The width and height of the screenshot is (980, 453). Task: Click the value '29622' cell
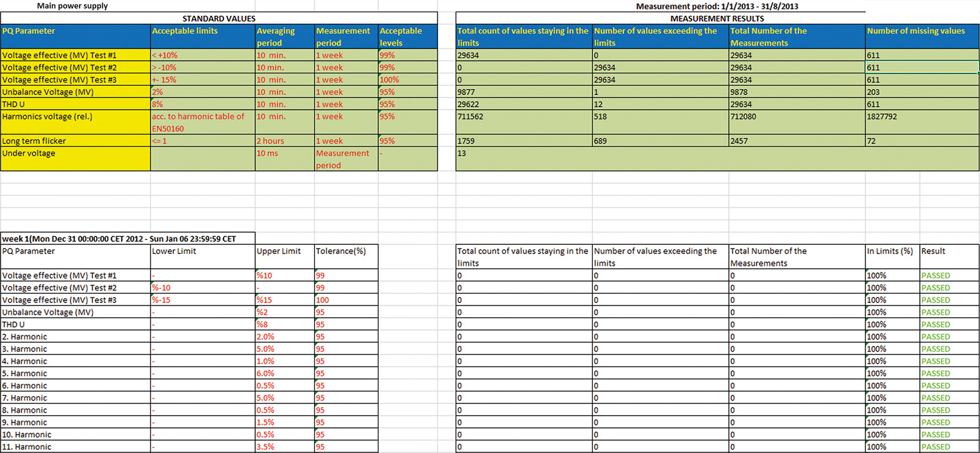click(524, 104)
